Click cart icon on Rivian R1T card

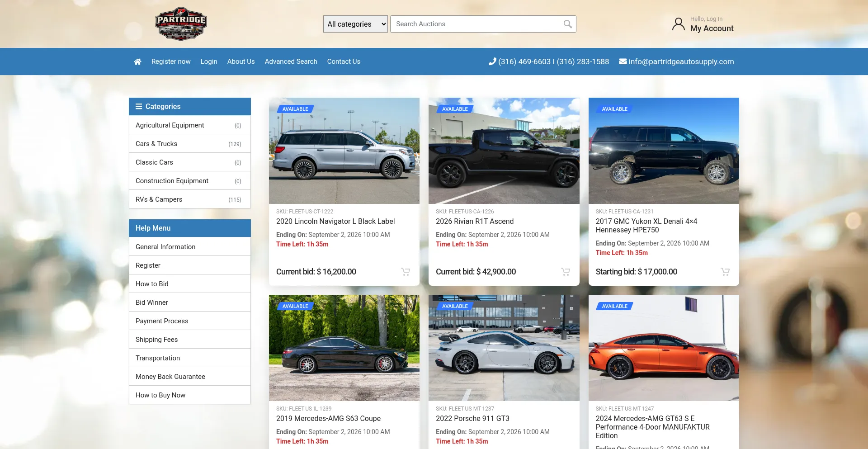point(566,272)
